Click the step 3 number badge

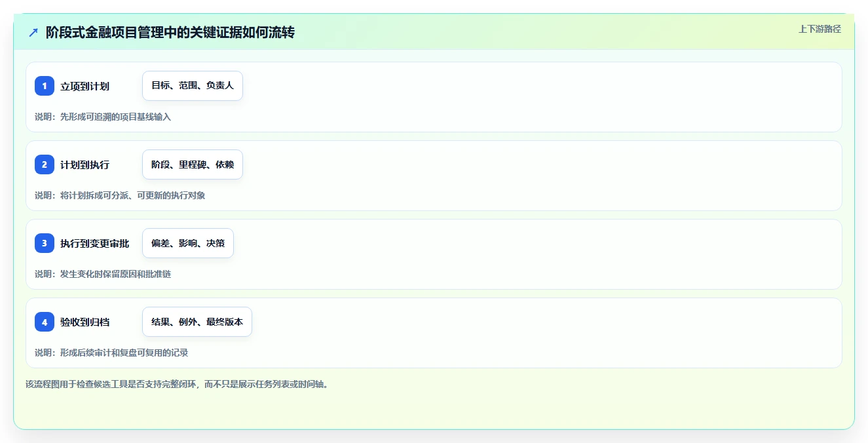click(45, 243)
